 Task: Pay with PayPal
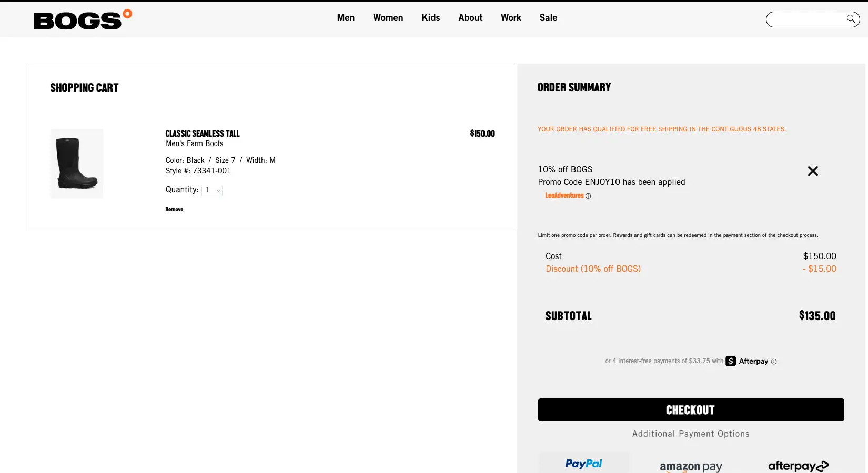click(x=583, y=464)
